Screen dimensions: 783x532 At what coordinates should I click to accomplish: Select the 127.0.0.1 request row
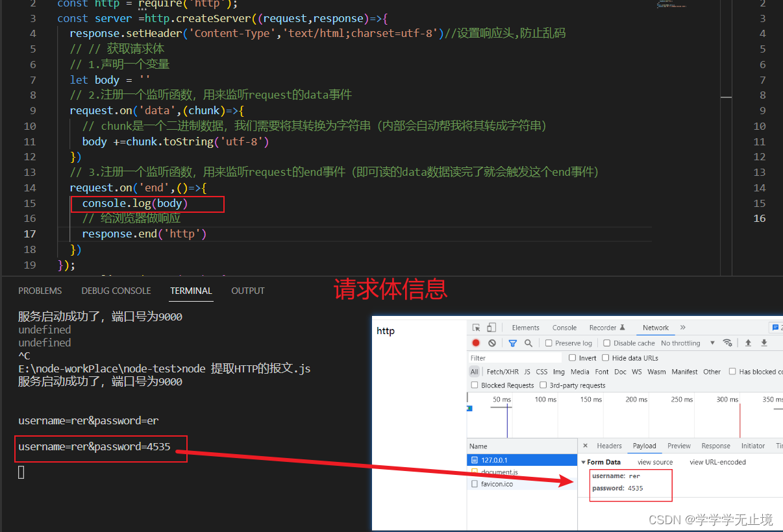click(522, 460)
